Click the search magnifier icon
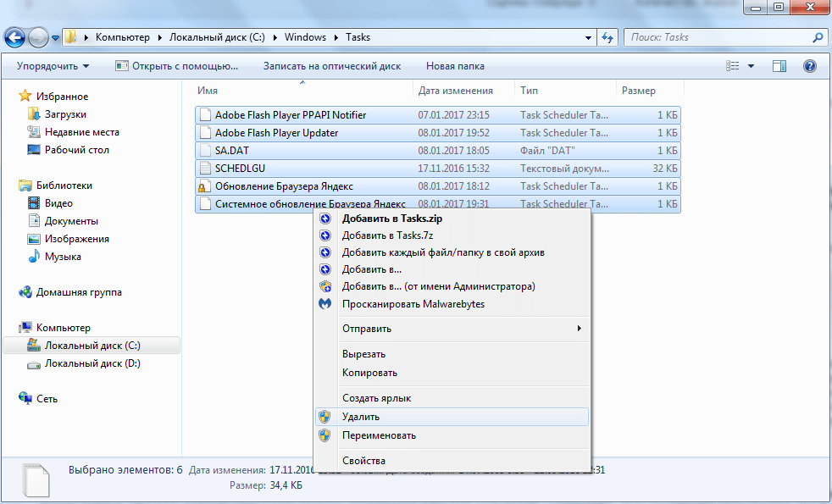This screenshot has width=832, height=504. pyautogui.click(x=818, y=37)
